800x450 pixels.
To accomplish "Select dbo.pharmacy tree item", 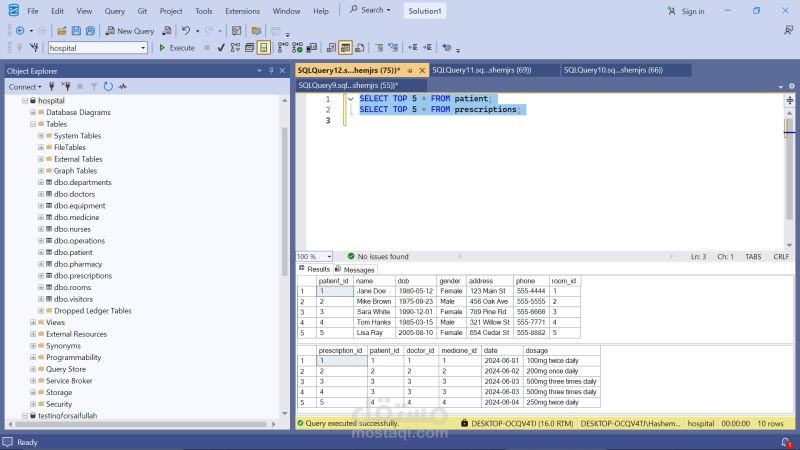I will 78,264.
